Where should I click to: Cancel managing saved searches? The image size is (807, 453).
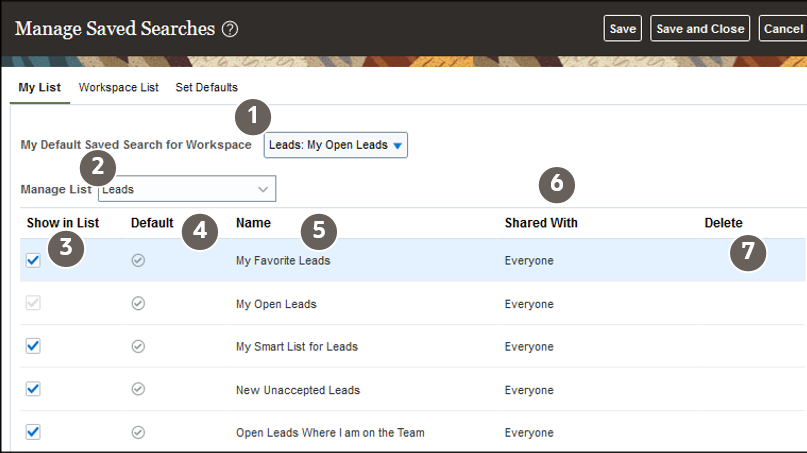point(782,29)
